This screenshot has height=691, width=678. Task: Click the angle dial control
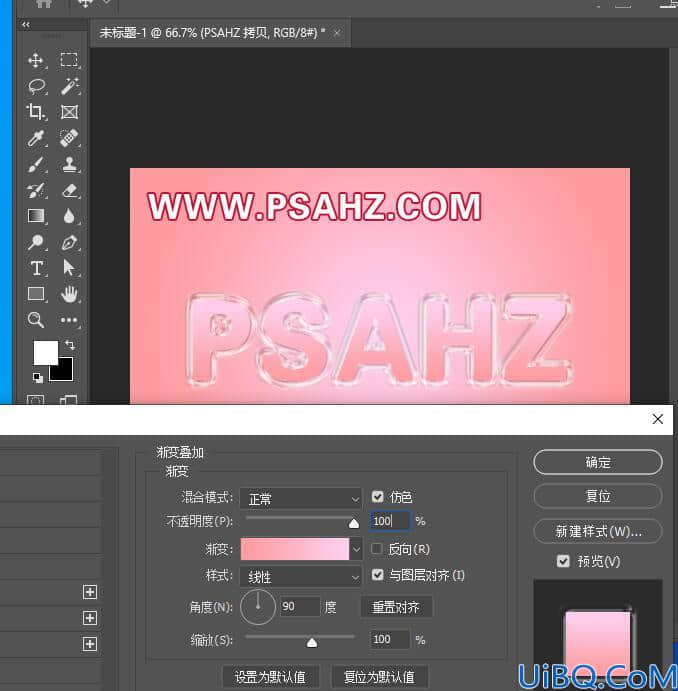coord(258,607)
